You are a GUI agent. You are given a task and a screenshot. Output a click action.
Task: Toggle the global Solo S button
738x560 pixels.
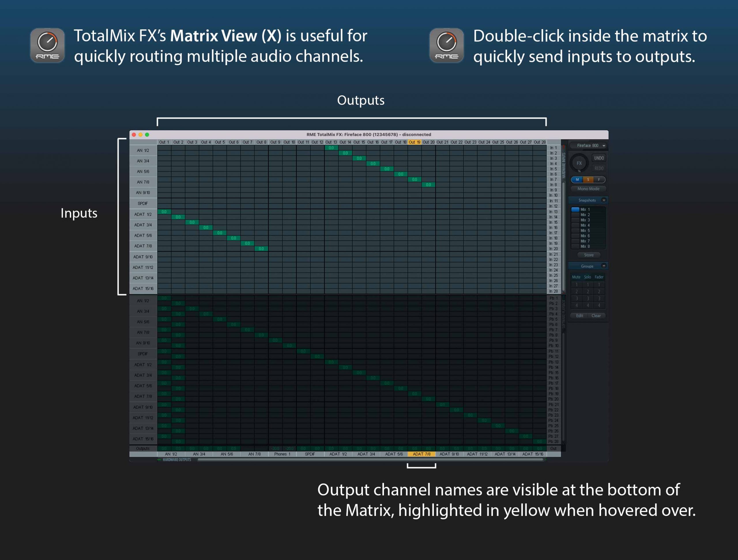[x=588, y=180]
